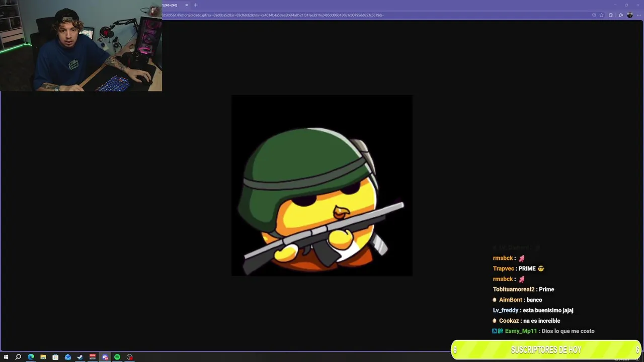This screenshot has width=644, height=362.
Task: Open Spotify from taskbar
Action: 117,357
